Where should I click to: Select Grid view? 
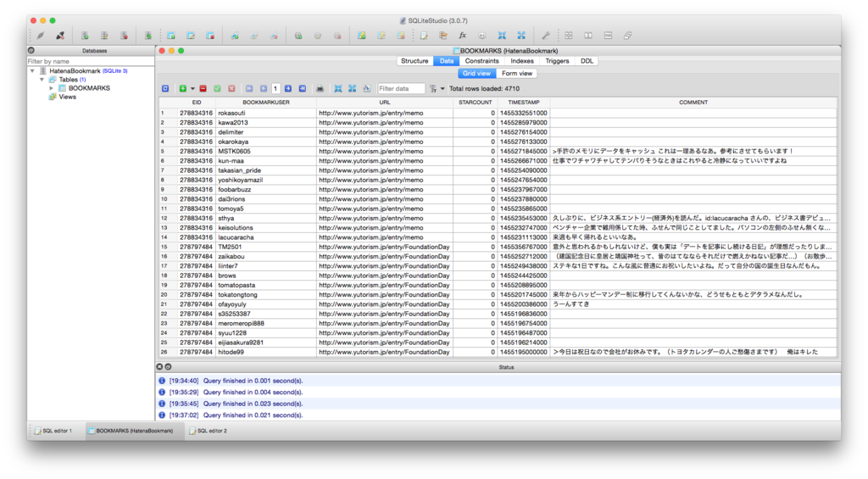pyautogui.click(x=476, y=73)
